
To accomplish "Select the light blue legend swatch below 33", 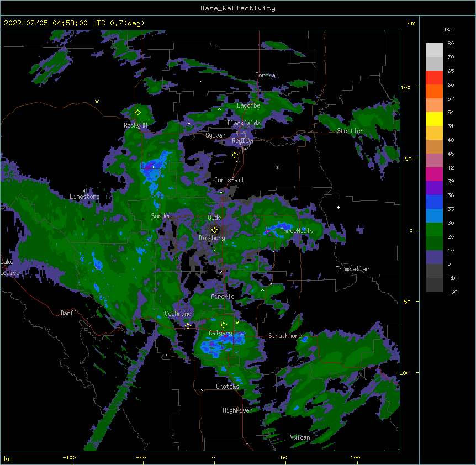I will (434, 215).
